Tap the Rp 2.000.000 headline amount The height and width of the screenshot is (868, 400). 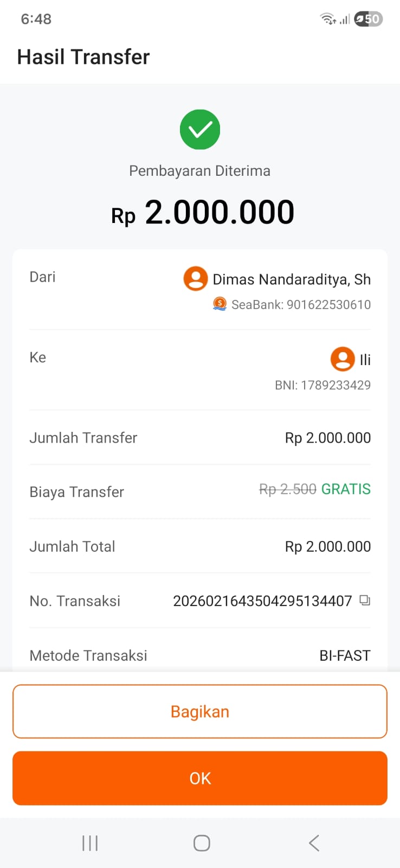203,212
